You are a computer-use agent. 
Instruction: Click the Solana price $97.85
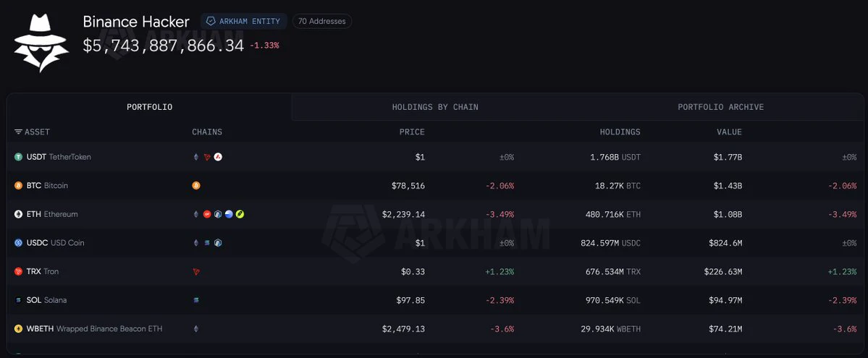pos(410,300)
